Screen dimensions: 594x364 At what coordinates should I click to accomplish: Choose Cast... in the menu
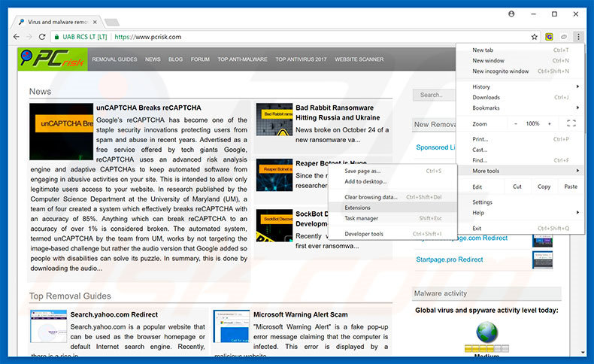tap(520, 150)
